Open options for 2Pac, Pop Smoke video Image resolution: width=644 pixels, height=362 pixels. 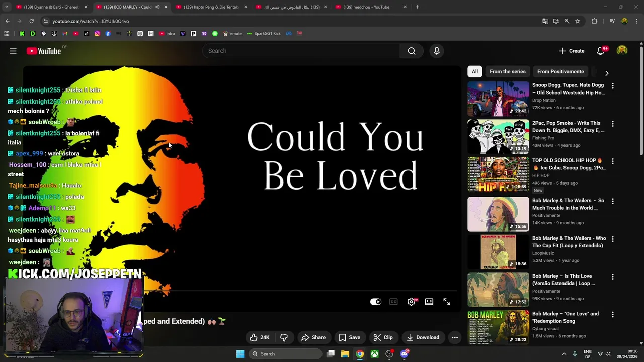tap(612, 124)
